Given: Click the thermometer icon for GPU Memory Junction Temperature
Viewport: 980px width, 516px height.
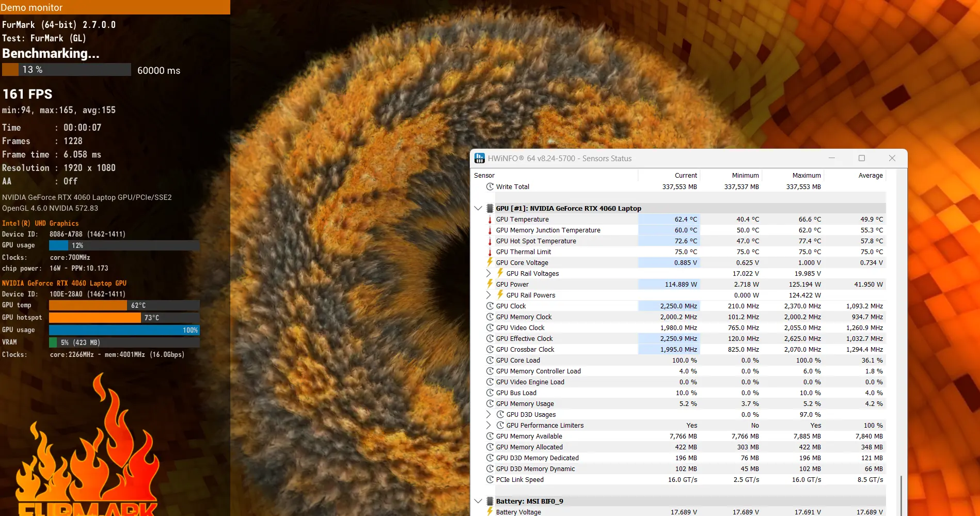Looking at the screenshot, I should tap(490, 230).
